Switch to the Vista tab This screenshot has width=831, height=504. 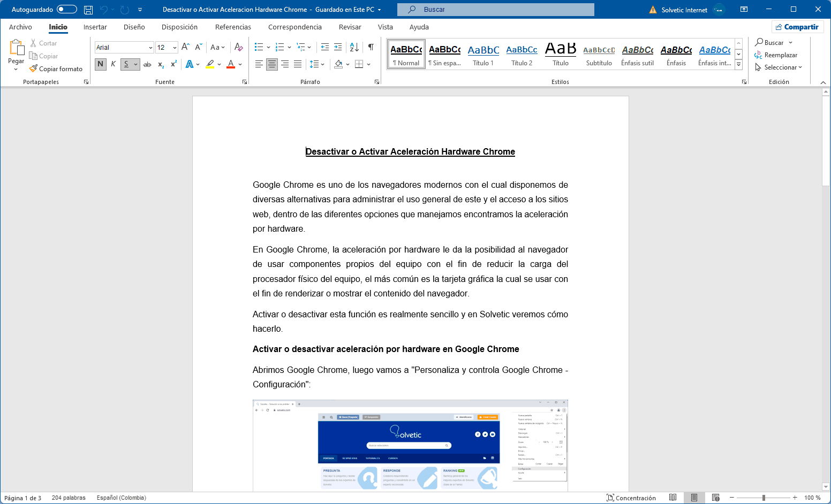(x=386, y=27)
